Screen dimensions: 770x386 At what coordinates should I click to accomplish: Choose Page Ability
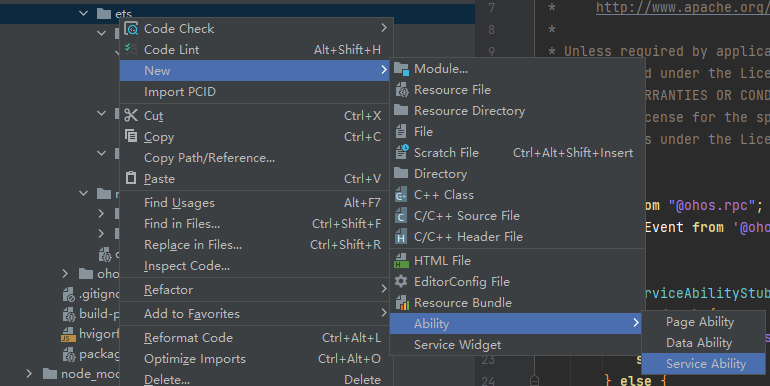coord(703,322)
